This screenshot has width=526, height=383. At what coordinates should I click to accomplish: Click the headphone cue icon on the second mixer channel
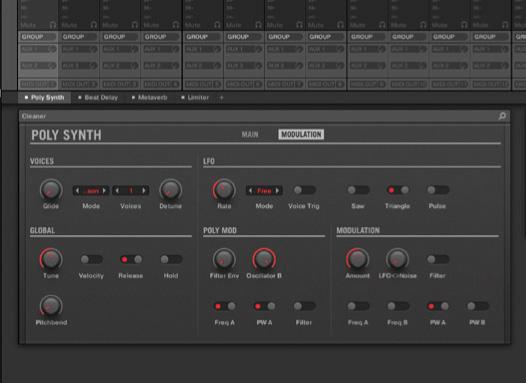(94, 25)
